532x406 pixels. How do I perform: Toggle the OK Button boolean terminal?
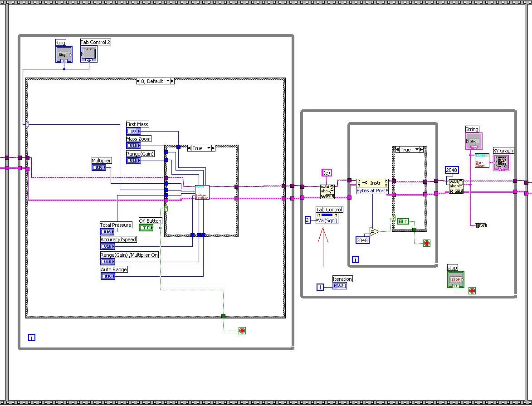coord(146,228)
